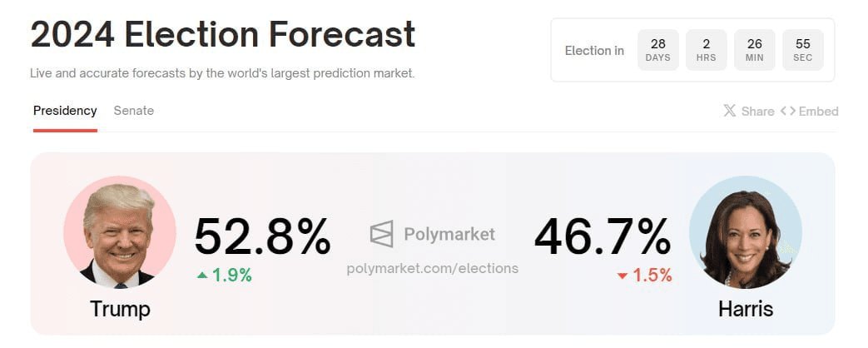Click the 28 DAYS countdown box
The width and height of the screenshot is (868, 348).
[658, 50]
